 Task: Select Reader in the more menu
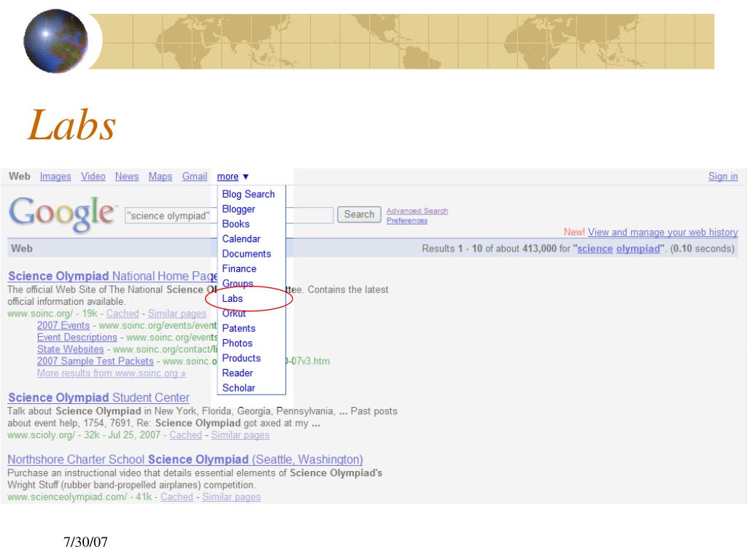coord(237,373)
